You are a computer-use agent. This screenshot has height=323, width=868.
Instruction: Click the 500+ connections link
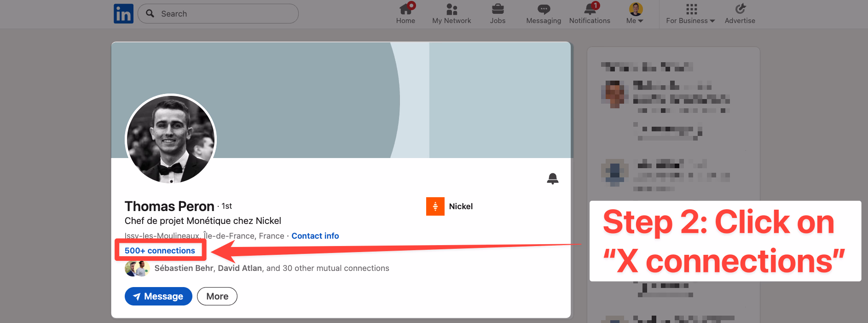pos(160,251)
